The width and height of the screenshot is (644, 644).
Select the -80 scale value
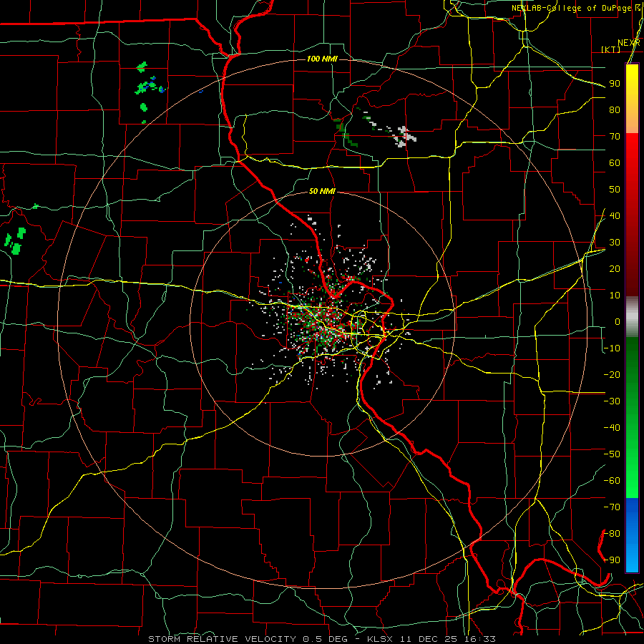(x=612, y=534)
